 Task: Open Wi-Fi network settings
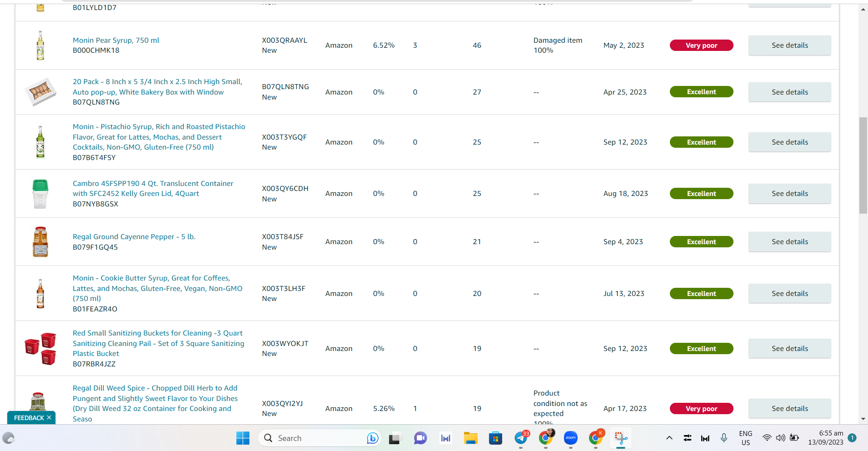767,438
